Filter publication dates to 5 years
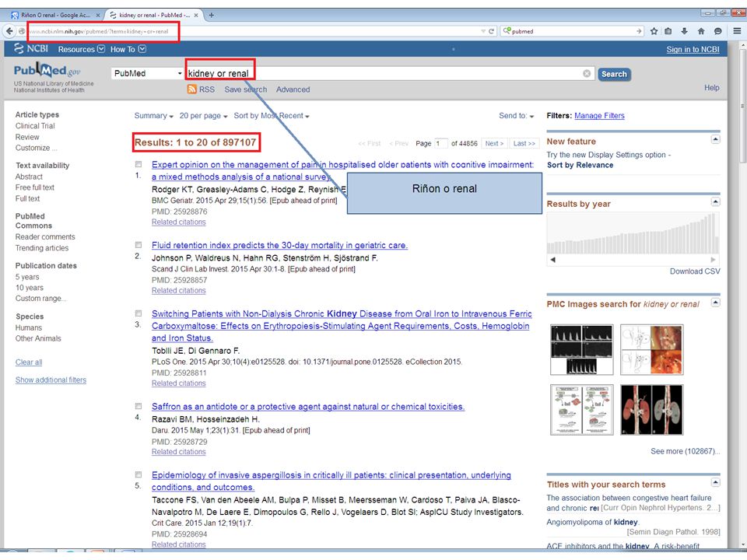Screen dimensions: 747x560 (x=27, y=277)
